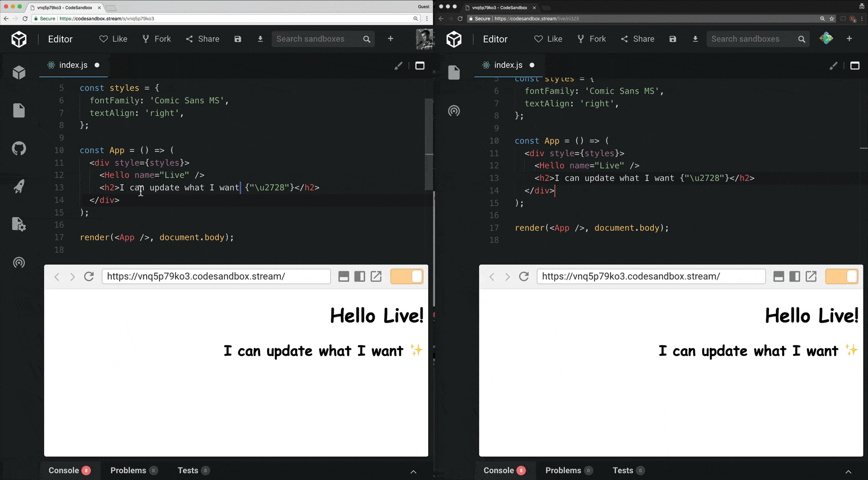The image size is (868, 480).
Task: Fork the sandbox
Action: [156, 39]
